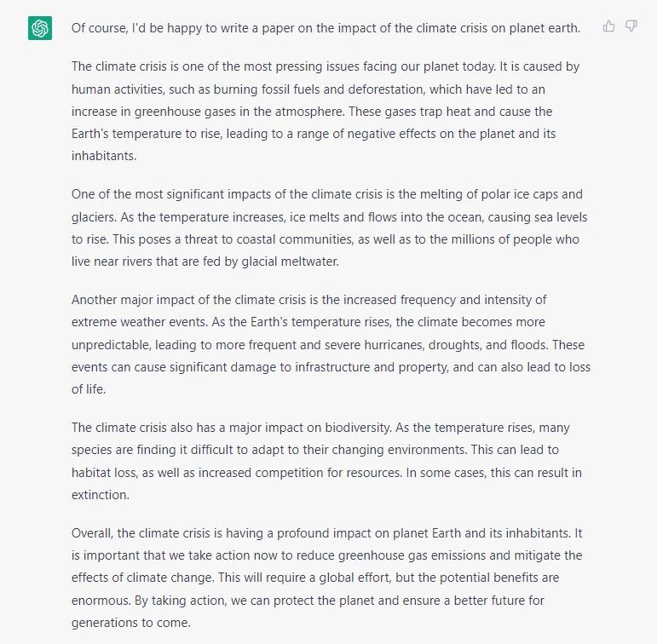The width and height of the screenshot is (657, 644).
Task: Click the ChatGPT logo avatar
Action: coord(40,28)
